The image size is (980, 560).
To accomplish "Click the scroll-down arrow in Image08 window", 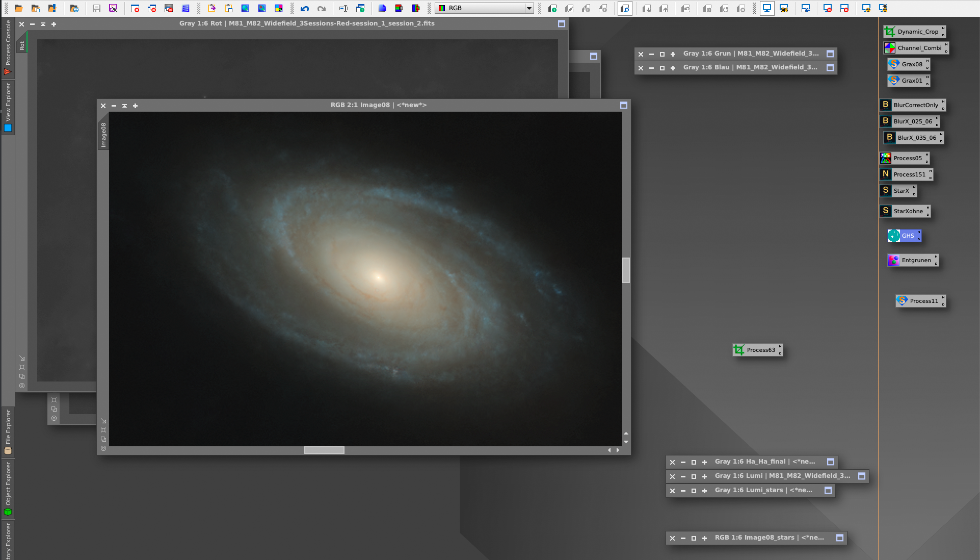I will point(626,442).
